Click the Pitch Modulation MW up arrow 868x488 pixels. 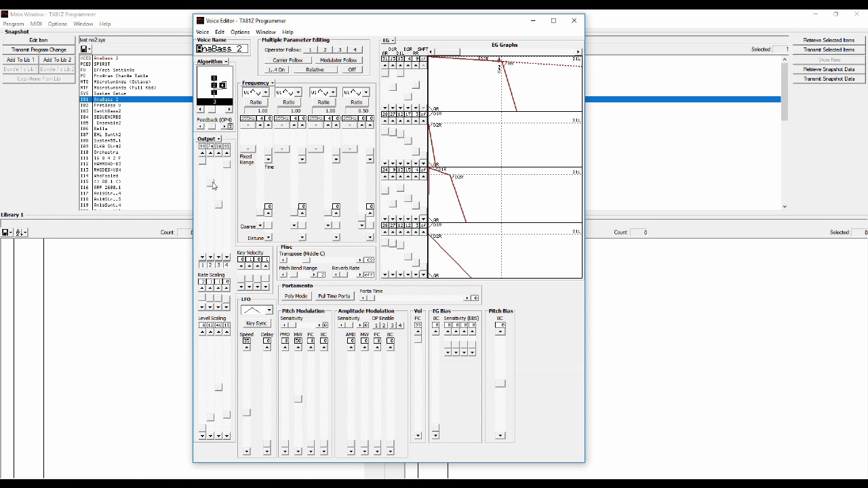(x=298, y=348)
